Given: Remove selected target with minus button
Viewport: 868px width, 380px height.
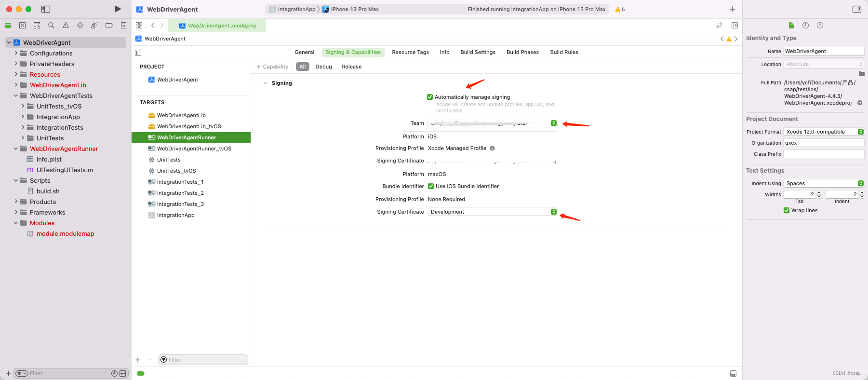Looking at the screenshot, I should tap(149, 360).
